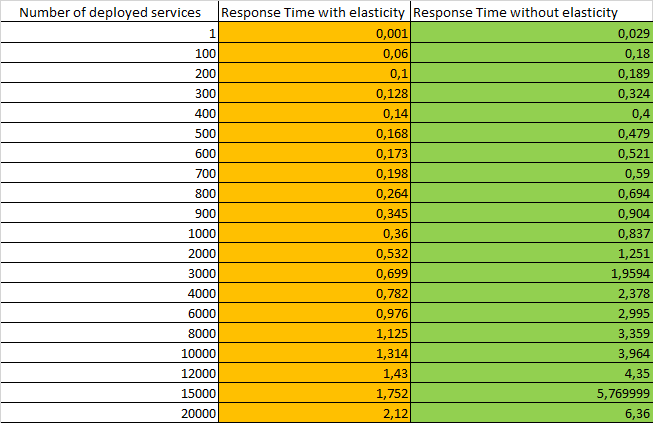Click the cell containing 0,532
Image resolution: width=653 pixels, height=423 pixels.
[314, 252]
